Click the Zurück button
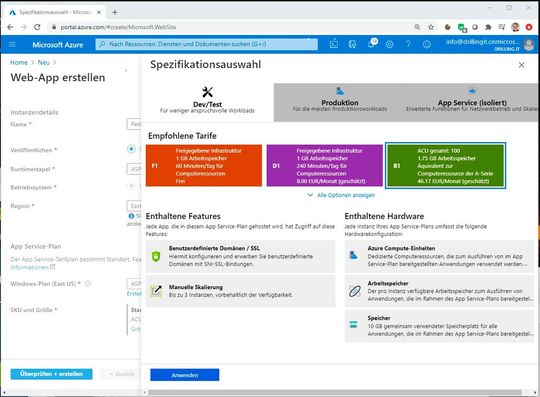Screen dimensions: 540x397 (121, 374)
